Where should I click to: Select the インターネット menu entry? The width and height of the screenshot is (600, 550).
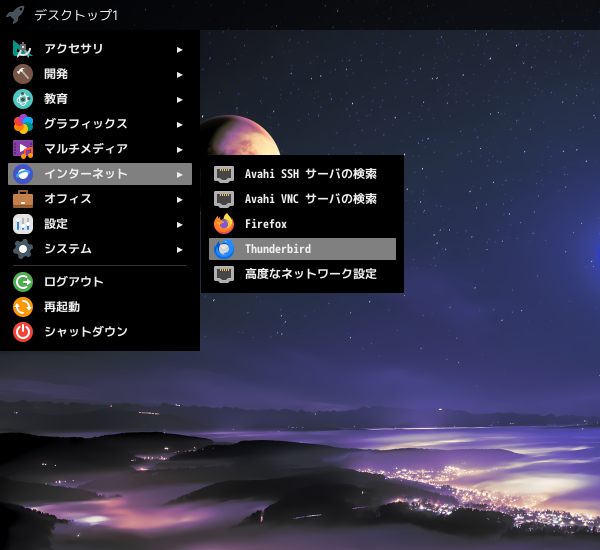coord(100,174)
